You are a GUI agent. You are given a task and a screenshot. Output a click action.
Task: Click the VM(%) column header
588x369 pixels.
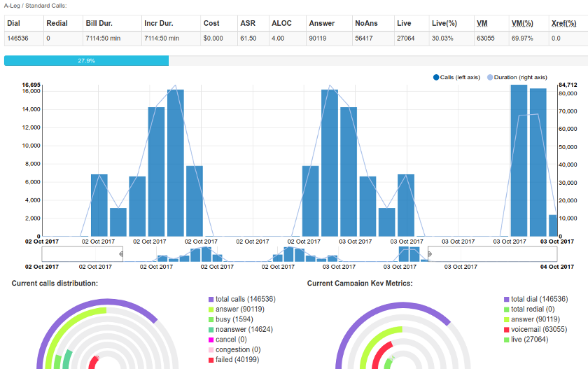click(528, 23)
